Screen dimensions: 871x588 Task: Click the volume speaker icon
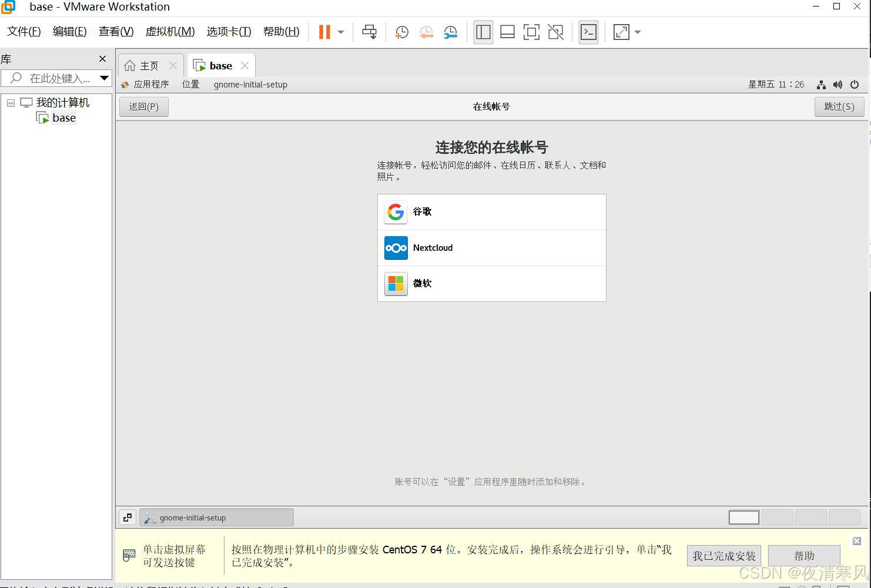(838, 85)
